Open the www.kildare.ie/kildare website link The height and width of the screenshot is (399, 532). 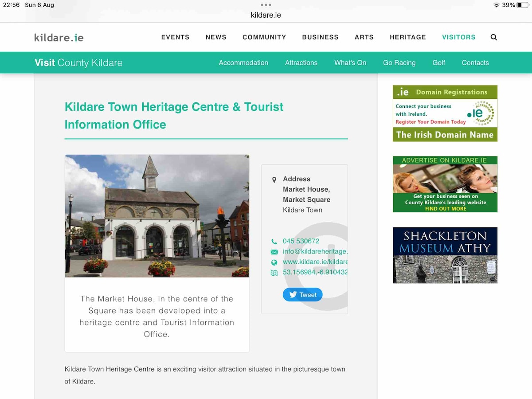315,262
